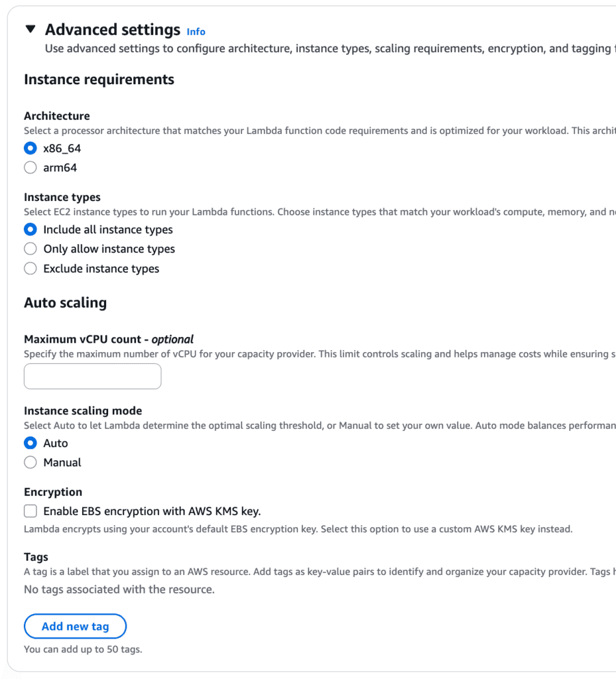This screenshot has height=679, width=616.
Task: Click the Encryption section label
Action: pyautogui.click(x=53, y=492)
